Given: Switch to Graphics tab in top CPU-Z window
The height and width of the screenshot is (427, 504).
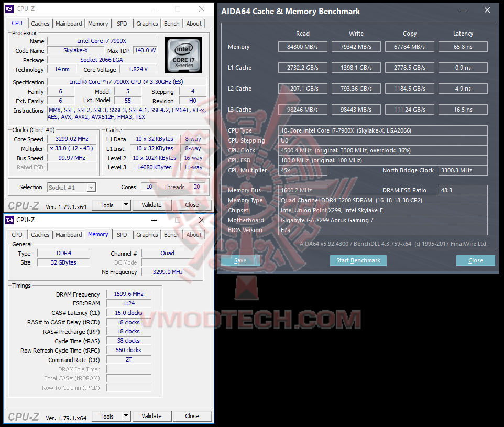Looking at the screenshot, I should 147,24.
